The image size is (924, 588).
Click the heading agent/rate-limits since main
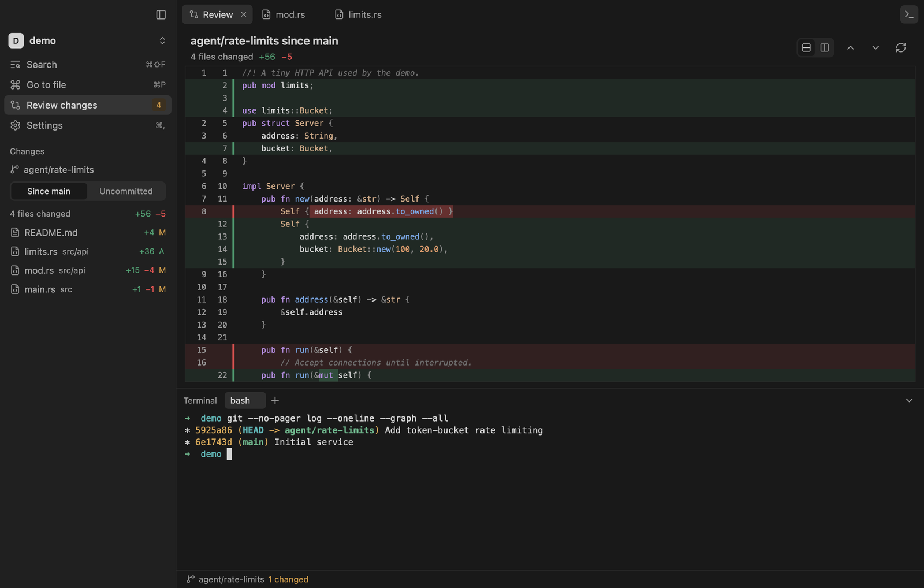264,40
